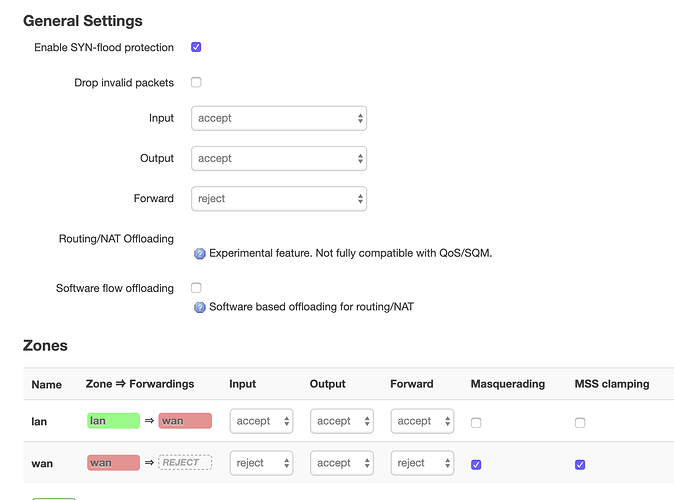Enable Software flow offloading checkbox
This screenshot has height=500, width=674.
coord(196,288)
